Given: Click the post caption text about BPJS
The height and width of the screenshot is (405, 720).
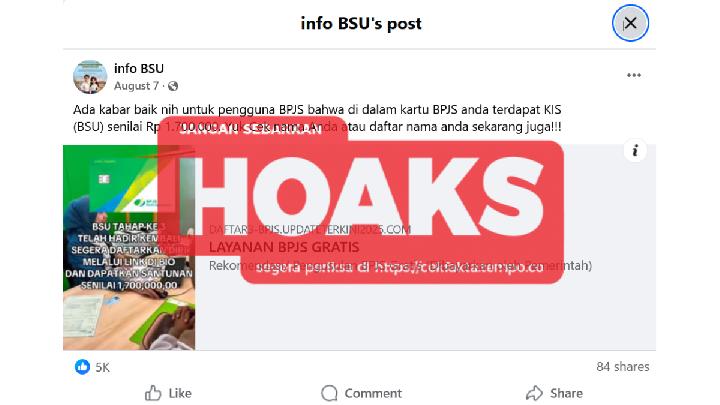Looking at the screenshot, I should (317, 118).
